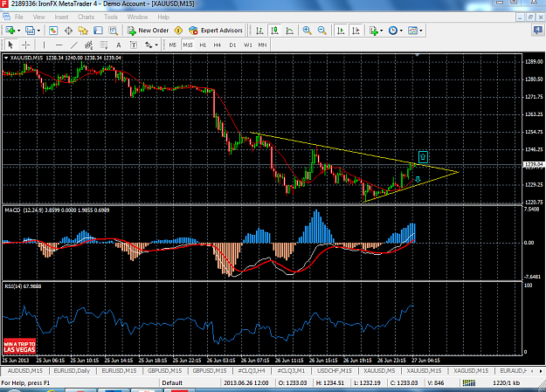546x392 pixels.
Task: Switch to H1 timeframe
Action: point(203,45)
